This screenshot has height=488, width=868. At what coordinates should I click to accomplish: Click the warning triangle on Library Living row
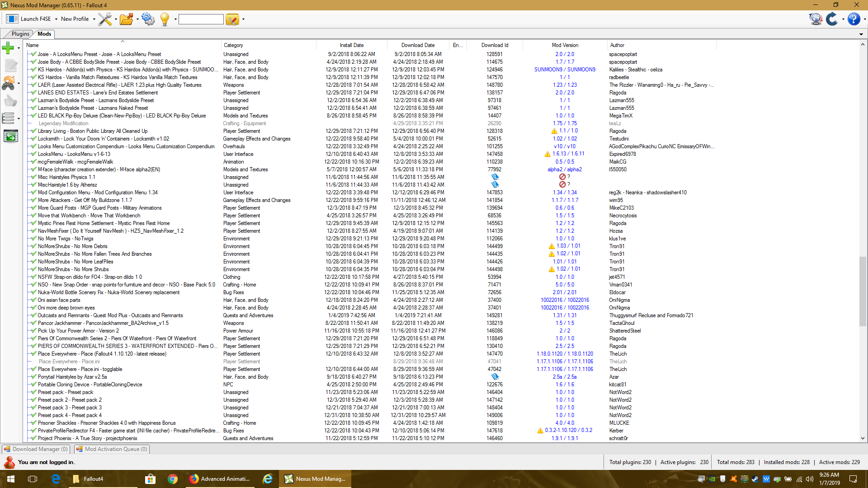(x=554, y=131)
